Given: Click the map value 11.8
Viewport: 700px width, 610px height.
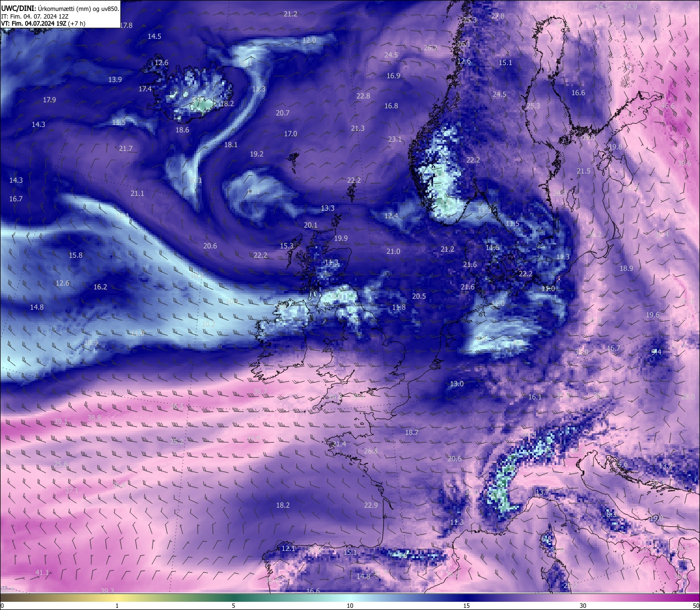Looking at the screenshot, I should [x=399, y=307].
